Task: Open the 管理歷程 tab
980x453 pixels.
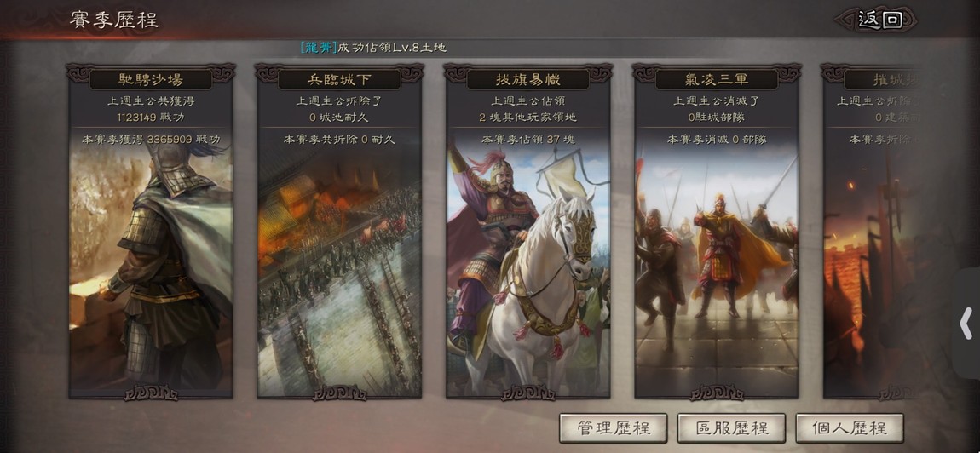Action: pyautogui.click(x=613, y=428)
